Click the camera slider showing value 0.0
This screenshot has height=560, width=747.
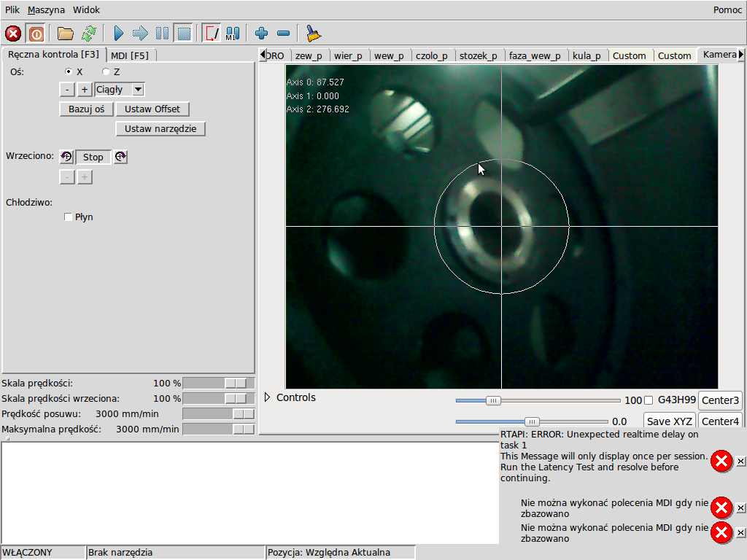point(532,421)
